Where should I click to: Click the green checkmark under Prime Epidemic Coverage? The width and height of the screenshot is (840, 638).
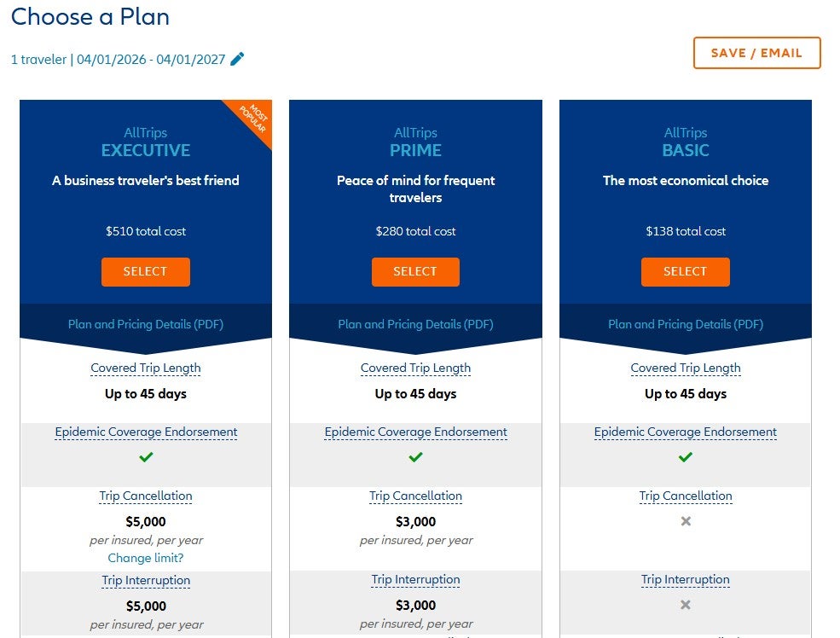click(x=415, y=456)
